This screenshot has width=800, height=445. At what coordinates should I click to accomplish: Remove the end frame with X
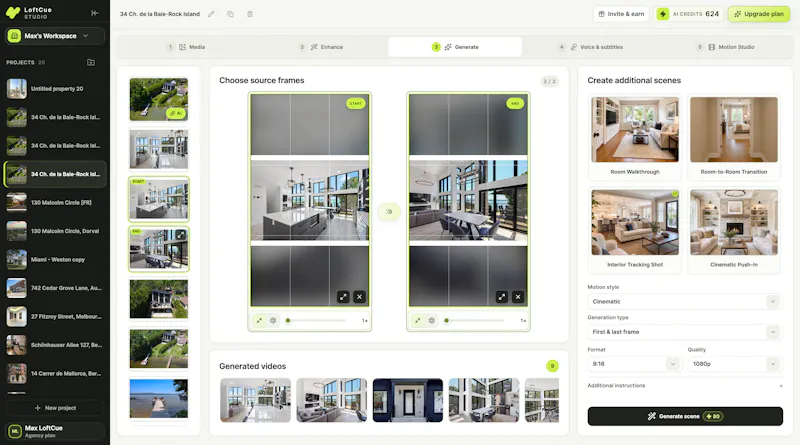pos(518,296)
